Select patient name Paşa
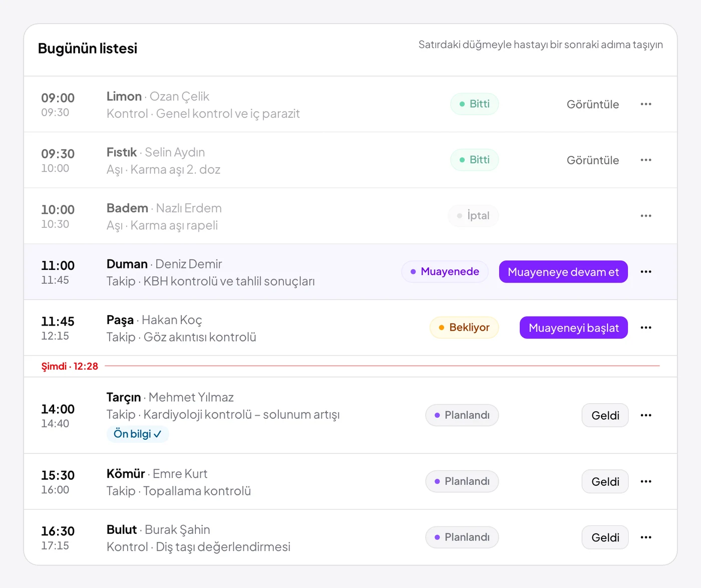 pos(120,320)
